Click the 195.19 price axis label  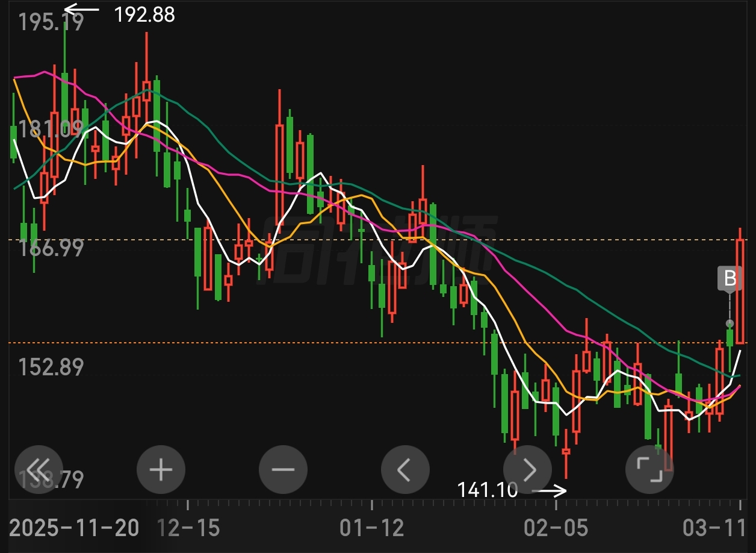pyautogui.click(x=51, y=22)
